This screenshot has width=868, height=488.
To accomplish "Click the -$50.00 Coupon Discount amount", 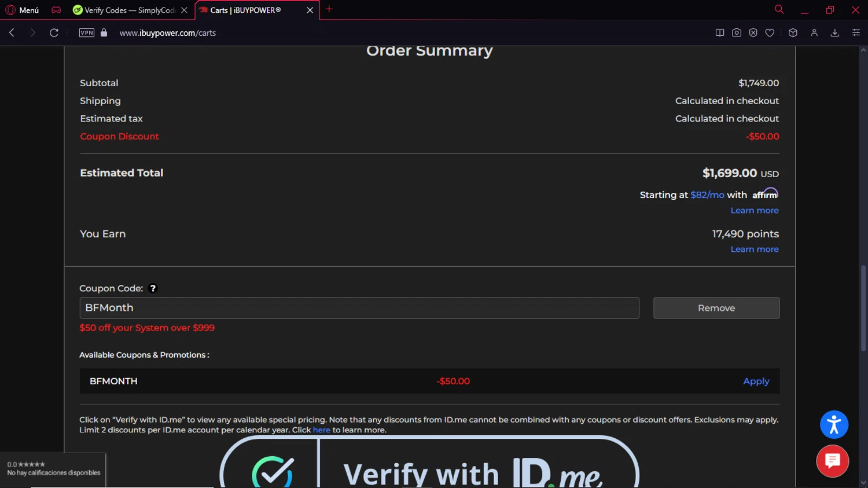I will (762, 137).
